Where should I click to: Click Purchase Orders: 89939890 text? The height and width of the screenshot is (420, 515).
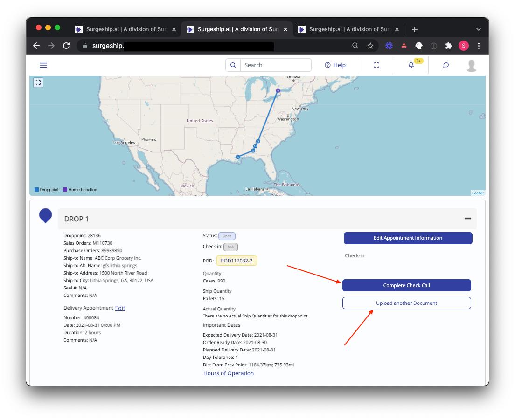[x=93, y=251]
